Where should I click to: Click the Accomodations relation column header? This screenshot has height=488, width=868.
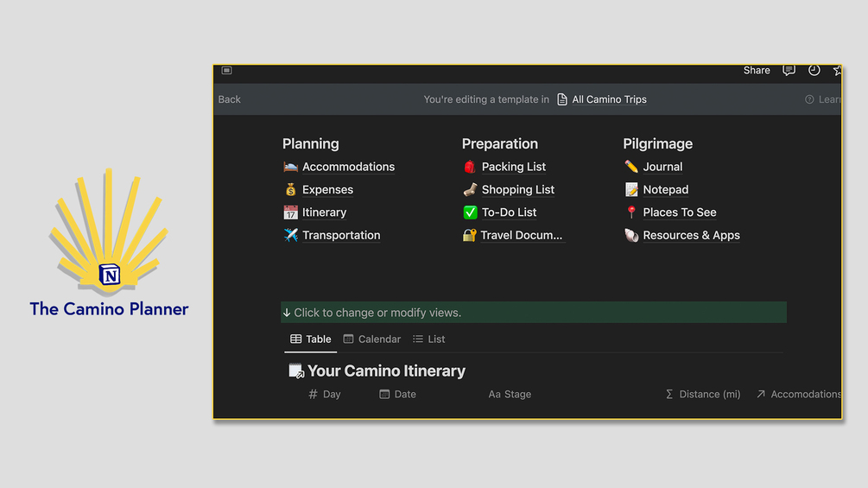coord(799,395)
